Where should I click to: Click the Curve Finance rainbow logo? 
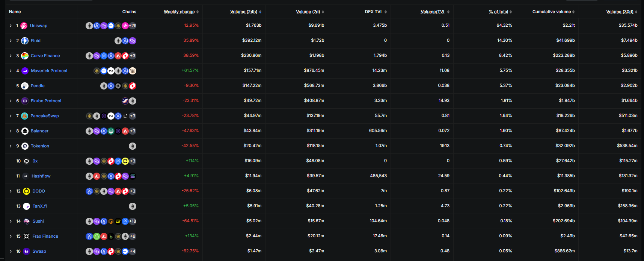[25, 56]
